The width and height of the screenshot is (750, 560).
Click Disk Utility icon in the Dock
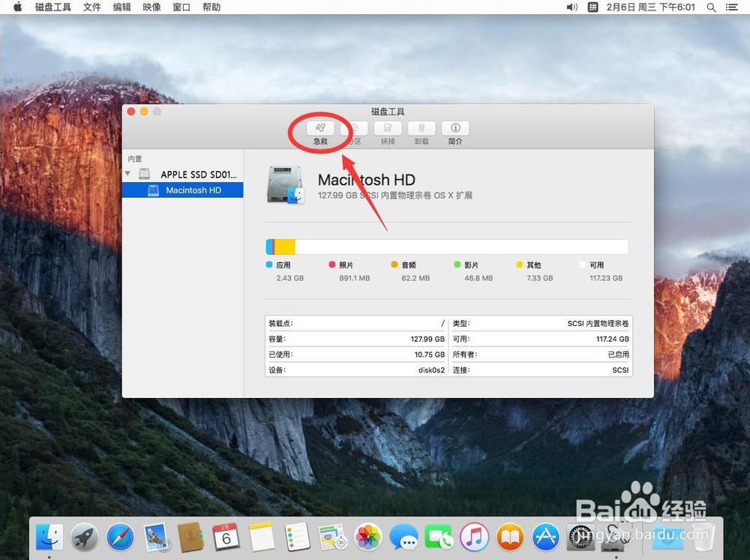[616, 537]
